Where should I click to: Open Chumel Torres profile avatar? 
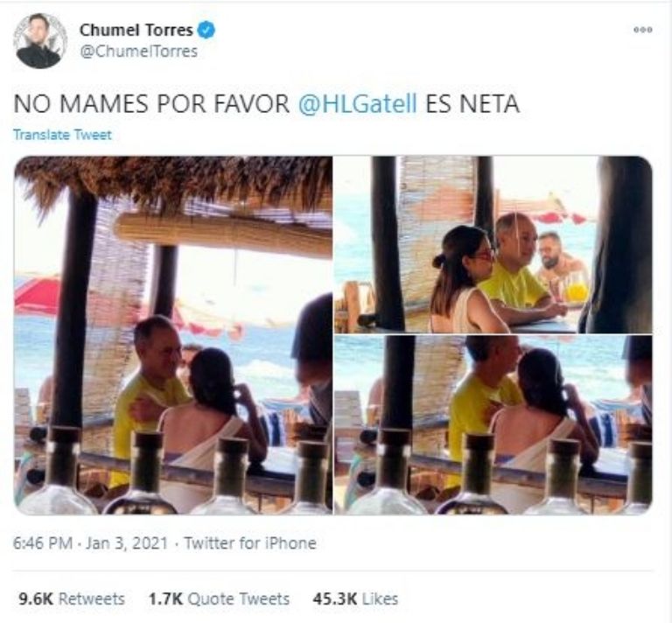[40, 41]
